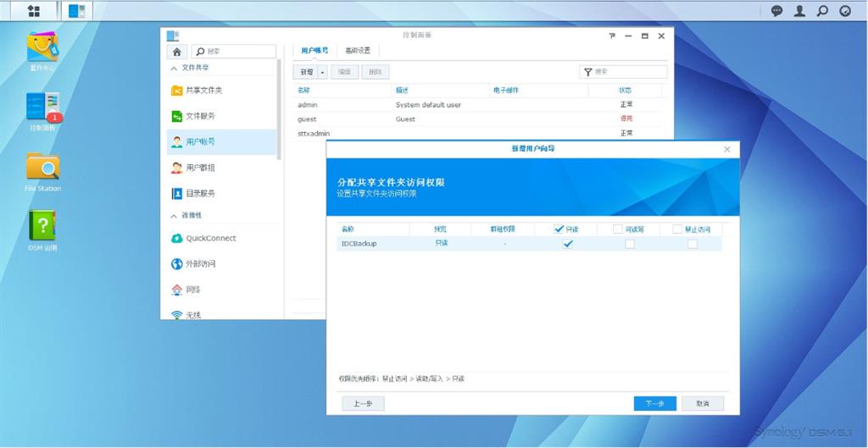
Task: Click the 上一步 button in the wizard
Action: click(363, 404)
